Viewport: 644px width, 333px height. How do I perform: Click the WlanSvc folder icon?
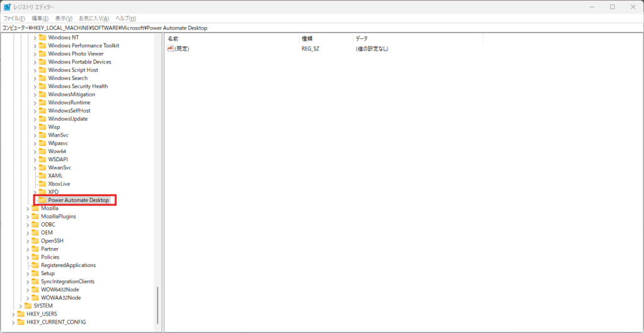(42, 135)
